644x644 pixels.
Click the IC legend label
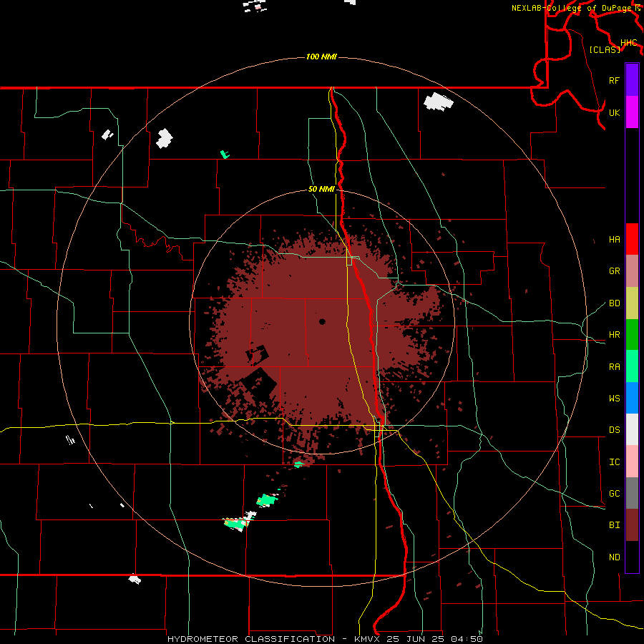click(x=614, y=462)
